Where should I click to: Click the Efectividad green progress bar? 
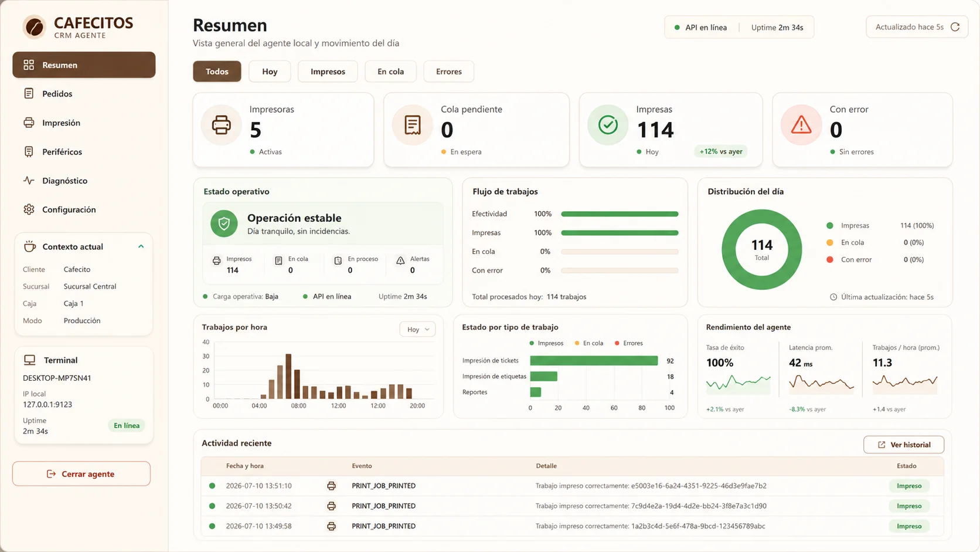coord(620,214)
